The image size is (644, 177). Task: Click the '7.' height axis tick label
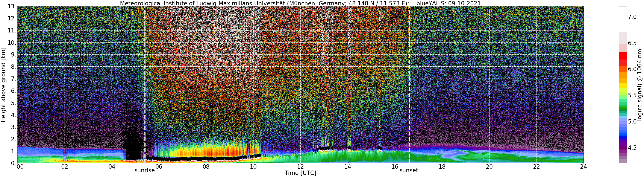pyautogui.click(x=13, y=79)
